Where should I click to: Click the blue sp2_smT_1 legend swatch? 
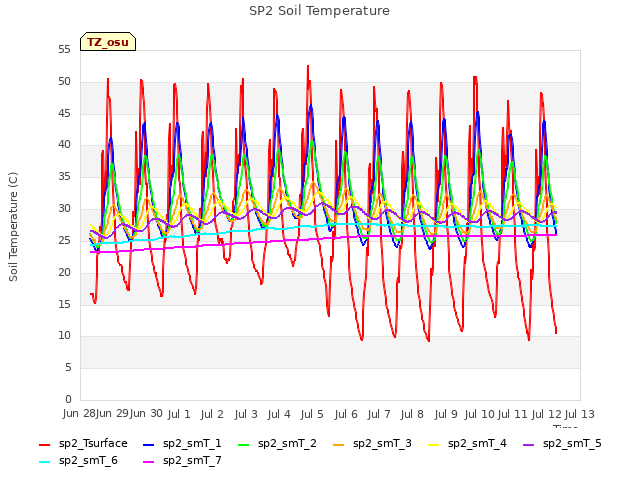(x=149, y=445)
